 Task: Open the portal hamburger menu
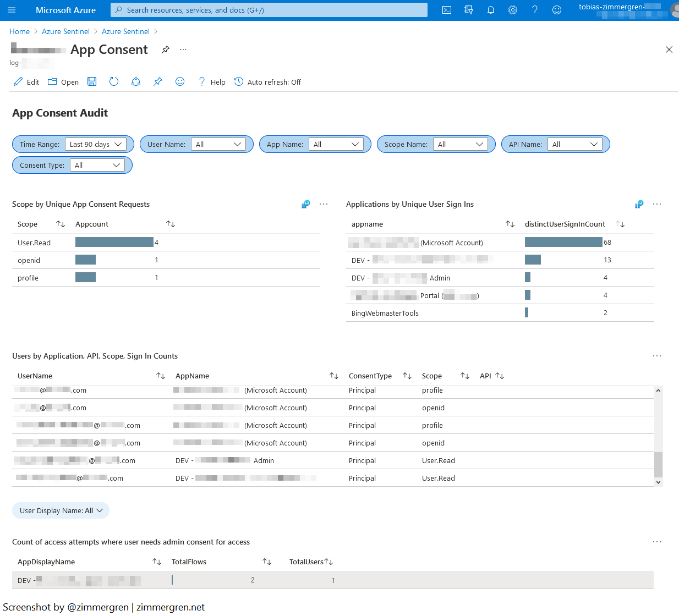(12, 10)
